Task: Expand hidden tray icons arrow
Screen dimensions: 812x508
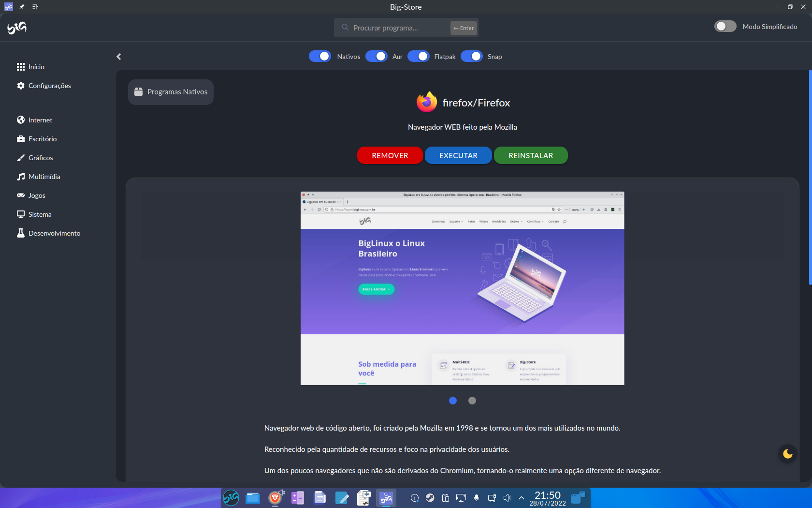Action: 522,498
